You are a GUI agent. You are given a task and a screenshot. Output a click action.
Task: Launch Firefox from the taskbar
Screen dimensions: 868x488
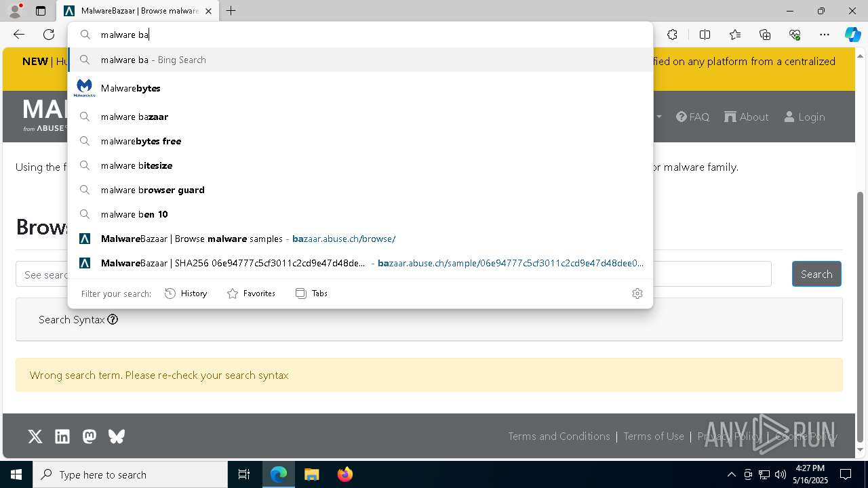(x=345, y=474)
